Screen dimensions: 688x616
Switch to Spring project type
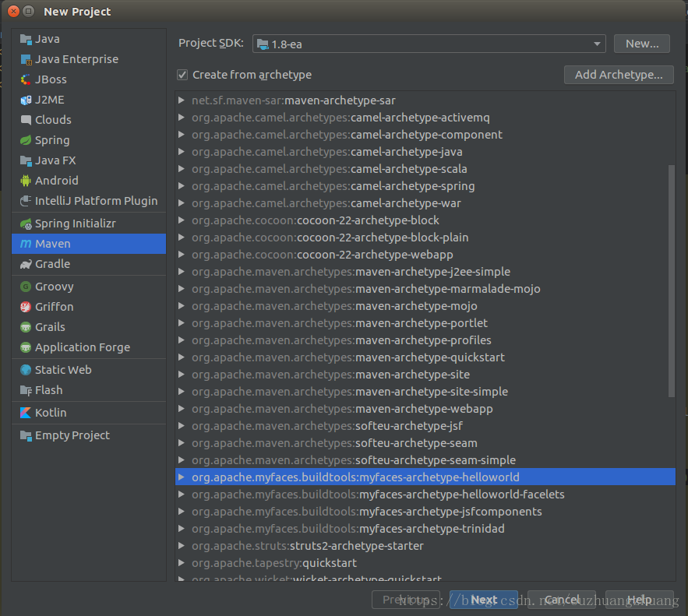(89, 140)
